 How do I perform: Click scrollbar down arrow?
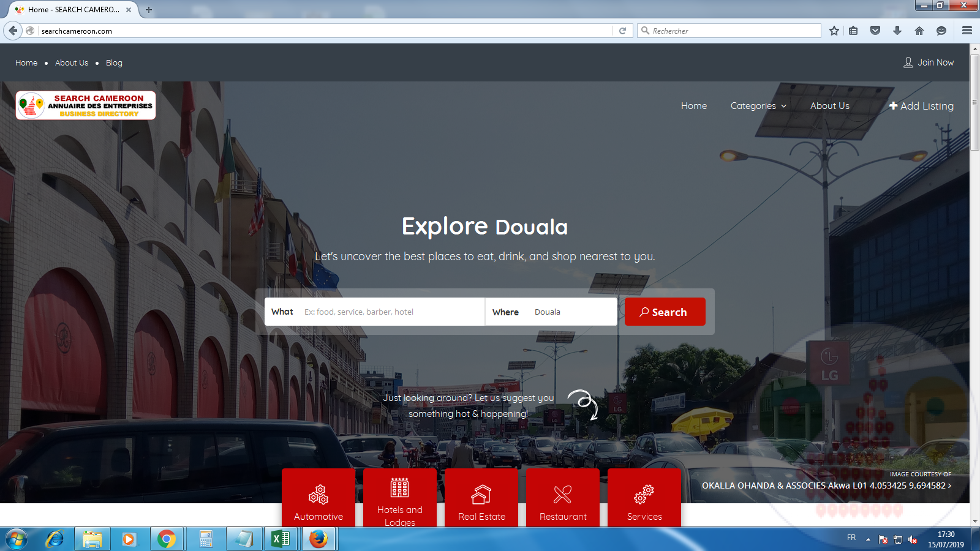(x=974, y=522)
